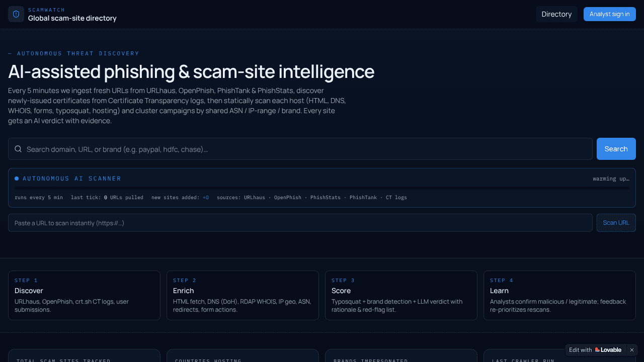Click the magnifier icon in search field
Screen dimensions: 644x362
pyautogui.click(x=18, y=149)
